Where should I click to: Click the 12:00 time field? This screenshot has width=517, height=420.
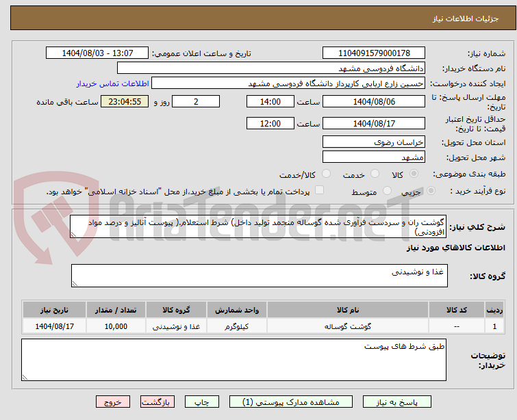click(x=270, y=123)
